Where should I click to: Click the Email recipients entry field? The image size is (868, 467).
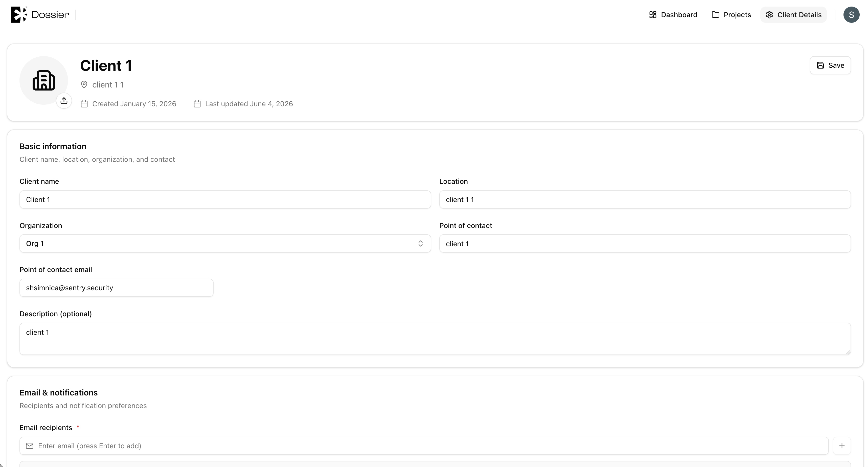point(424,446)
